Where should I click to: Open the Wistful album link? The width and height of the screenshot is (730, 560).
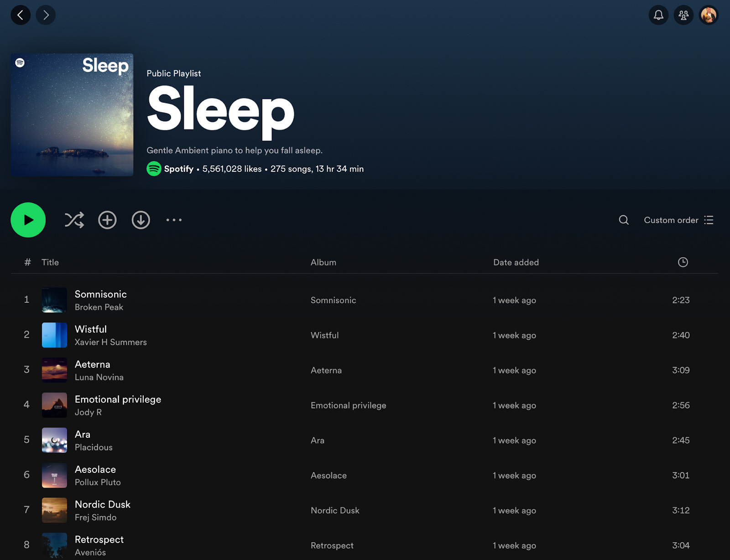click(325, 335)
